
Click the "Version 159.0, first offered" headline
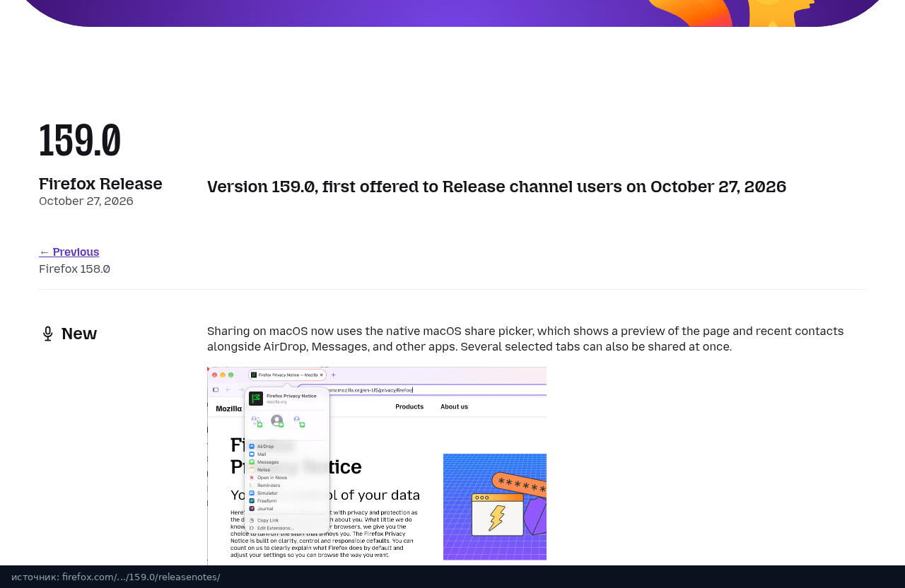[496, 187]
